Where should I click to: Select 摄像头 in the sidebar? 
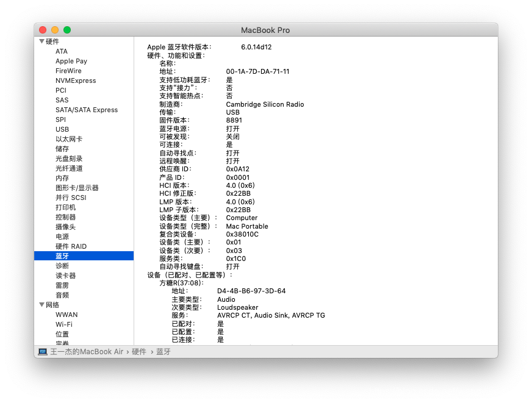65,227
